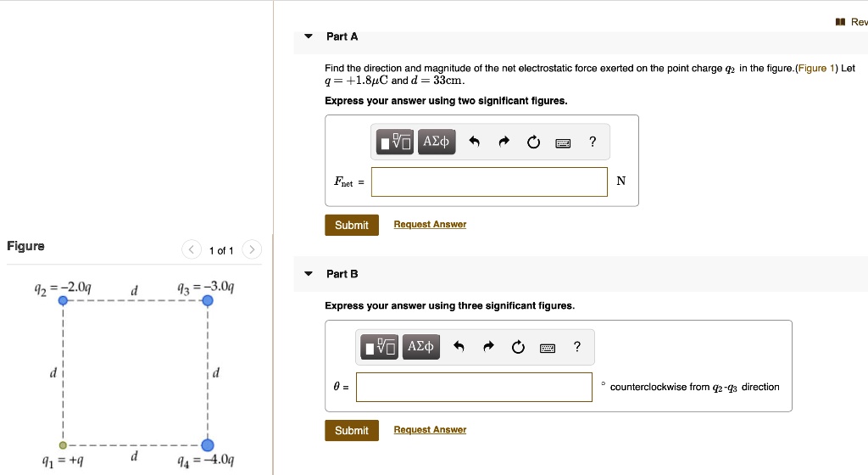Open math templates tool in Part B
868x475 pixels.
coord(379,347)
